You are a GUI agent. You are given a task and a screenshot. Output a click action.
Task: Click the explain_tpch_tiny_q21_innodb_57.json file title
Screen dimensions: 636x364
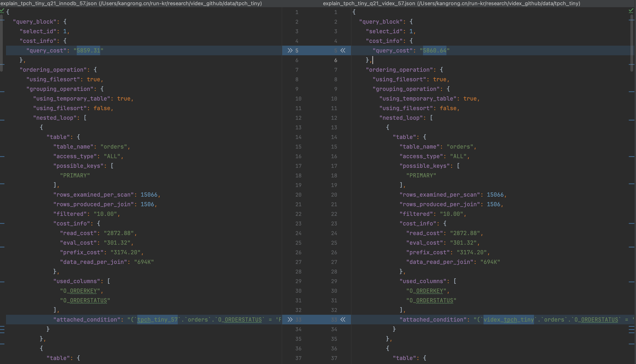(x=131, y=3)
